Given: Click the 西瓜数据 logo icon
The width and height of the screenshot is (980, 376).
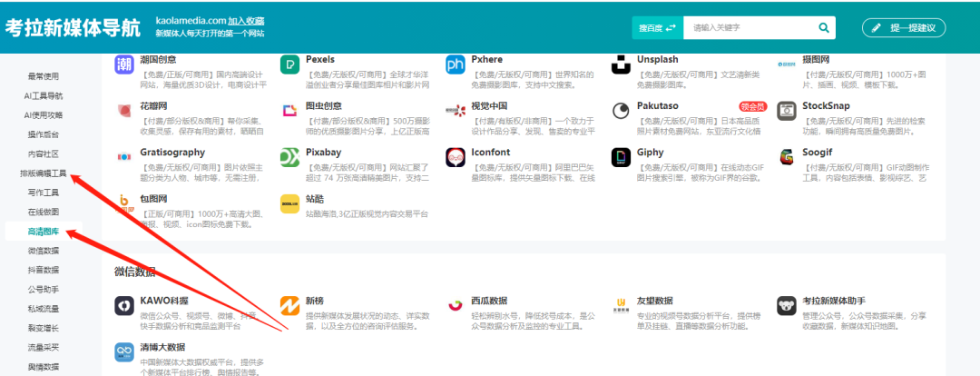Looking at the screenshot, I should 456,306.
